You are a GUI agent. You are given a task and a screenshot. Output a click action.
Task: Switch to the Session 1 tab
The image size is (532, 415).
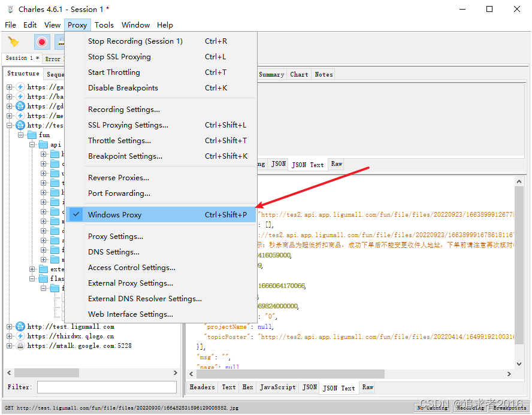pyautogui.click(x=22, y=58)
